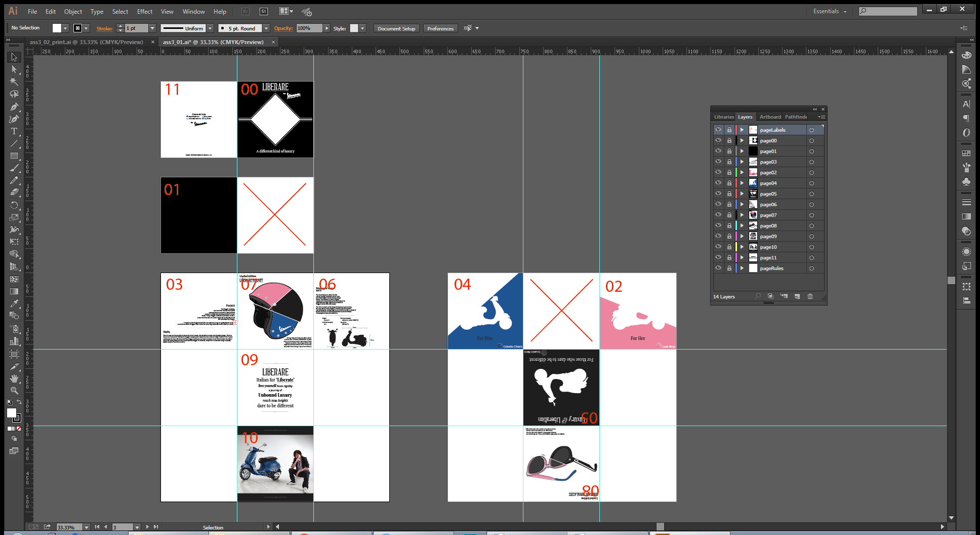Open the stroke weight dropdown
The height and width of the screenshot is (535, 980).
coord(152,28)
